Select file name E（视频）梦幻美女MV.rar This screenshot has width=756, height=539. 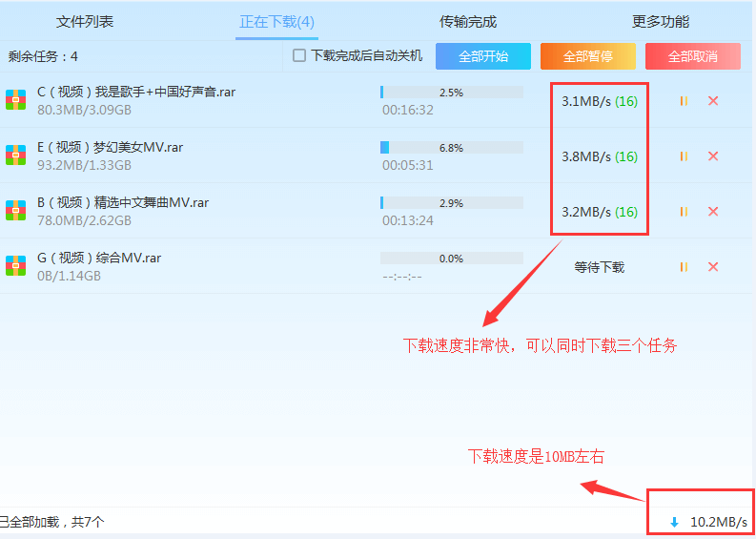click(x=111, y=147)
